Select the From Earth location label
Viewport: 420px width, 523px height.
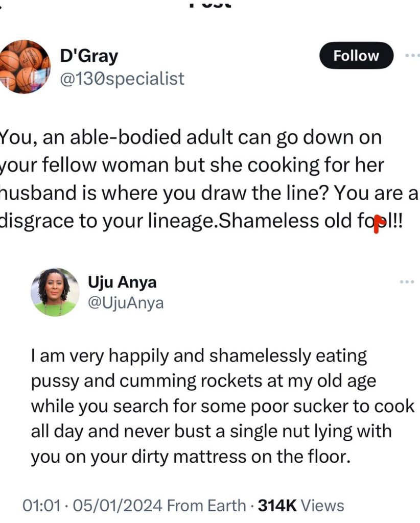point(206,506)
